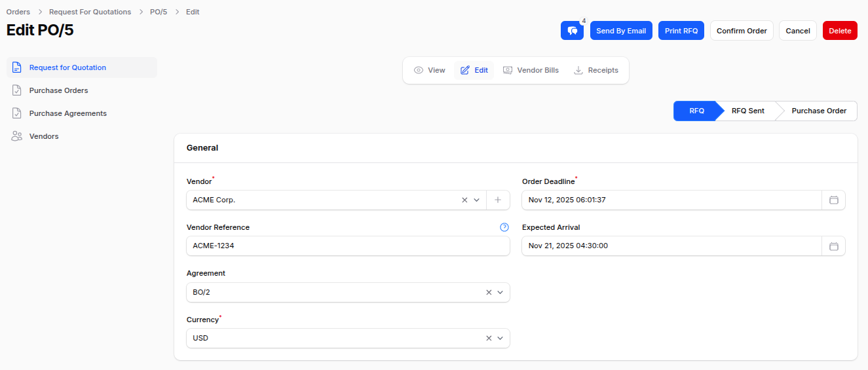The image size is (868, 370).
Task: Click the Expected Arrival date field
Action: [x=671, y=246]
